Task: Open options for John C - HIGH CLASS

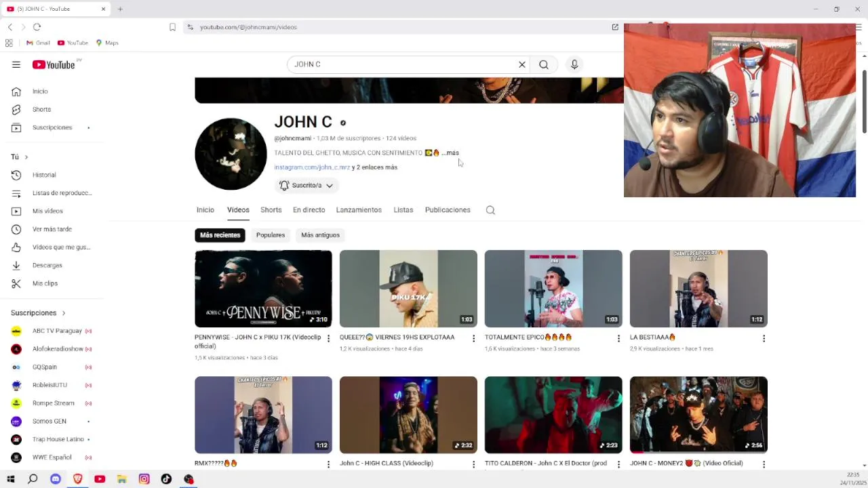Action: point(474,464)
